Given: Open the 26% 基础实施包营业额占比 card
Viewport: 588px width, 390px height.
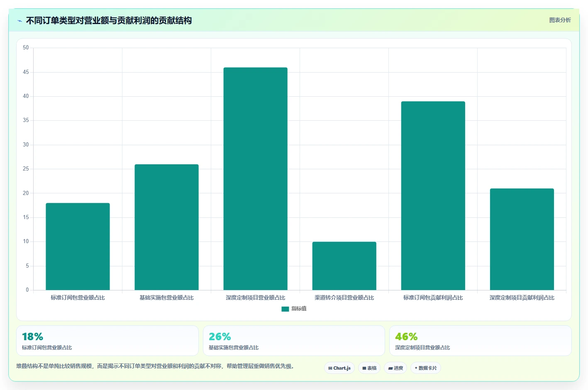Looking at the screenshot, I should (294, 341).
